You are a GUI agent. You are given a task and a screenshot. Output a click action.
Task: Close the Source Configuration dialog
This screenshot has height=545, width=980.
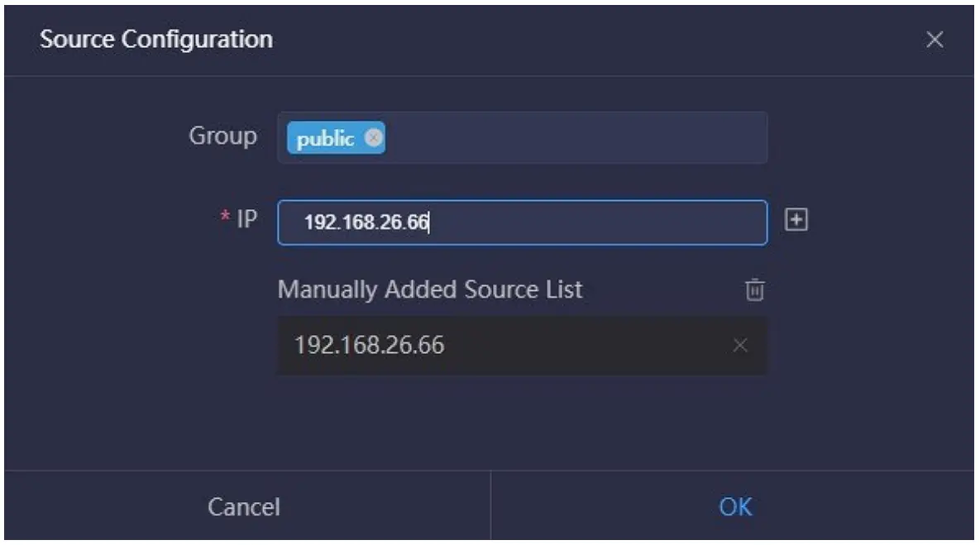pyautogui.click(x=935, y=40)
